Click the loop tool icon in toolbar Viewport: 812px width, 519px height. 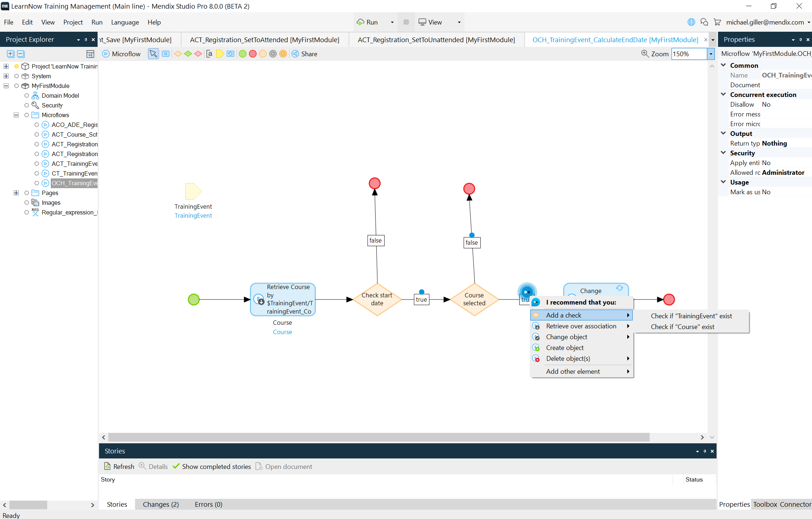(x=230, y=54)
